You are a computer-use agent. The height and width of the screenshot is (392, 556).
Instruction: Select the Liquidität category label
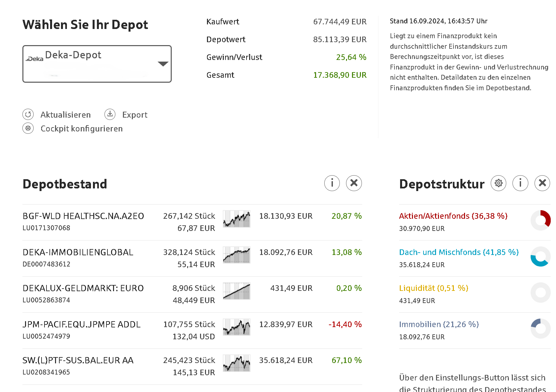pyautogui.click(x=433, y=288)
